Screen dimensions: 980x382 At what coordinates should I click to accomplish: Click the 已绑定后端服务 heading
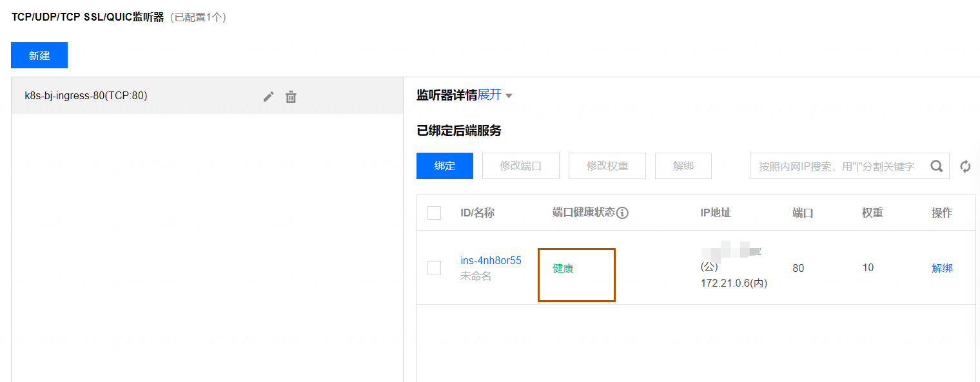click(x=459, y=131)
